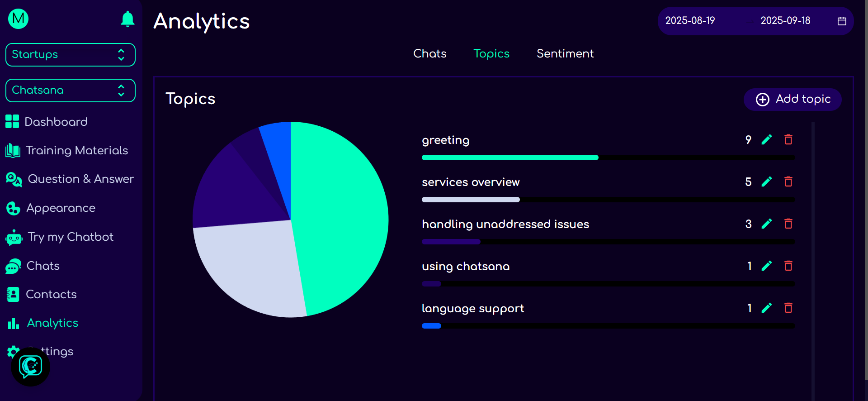The height and width of the screenshot is (401, 868).
Task: Open the calendar date picker icon
Action: point(841,21)
